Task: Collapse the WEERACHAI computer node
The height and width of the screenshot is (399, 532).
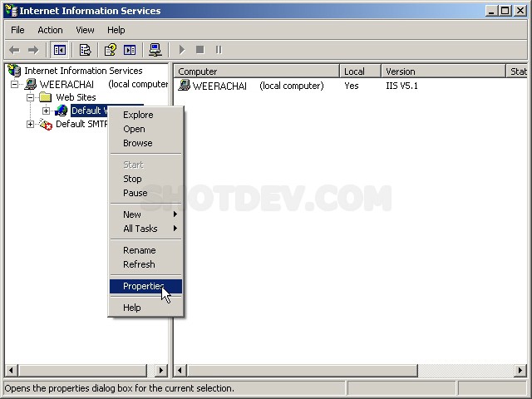Action: 15,84
